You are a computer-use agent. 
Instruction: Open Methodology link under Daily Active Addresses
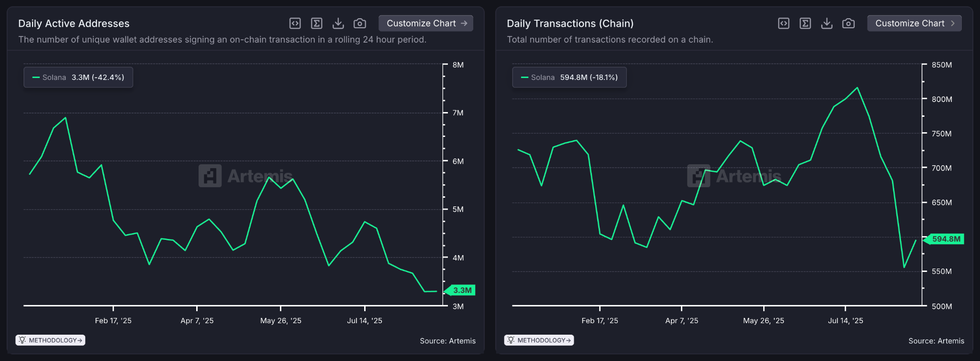[50, 340]
